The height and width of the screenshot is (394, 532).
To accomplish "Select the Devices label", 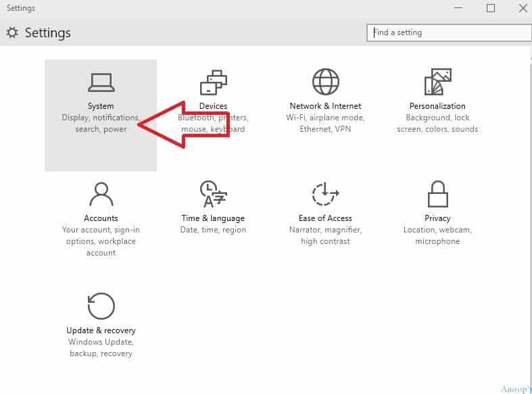I will tap(213, 106).
